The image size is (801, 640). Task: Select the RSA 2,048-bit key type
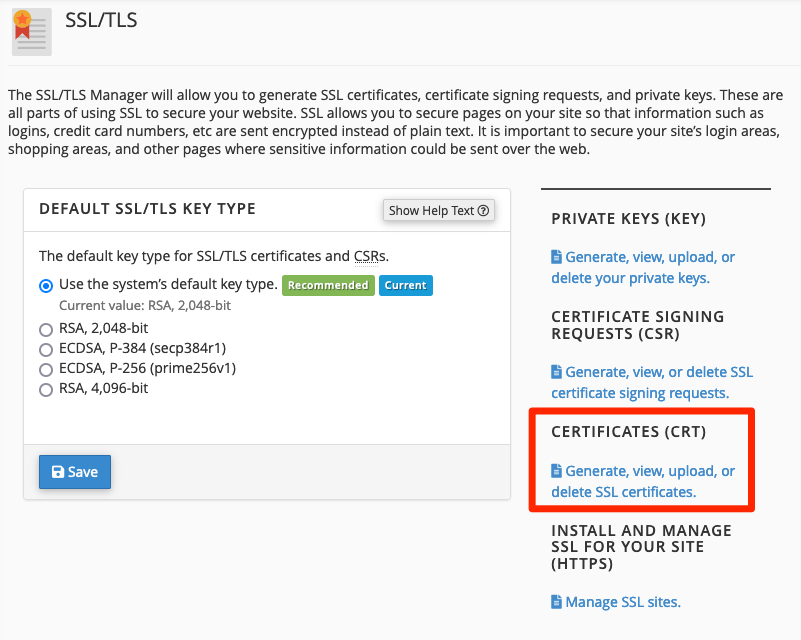coord(45,329)
